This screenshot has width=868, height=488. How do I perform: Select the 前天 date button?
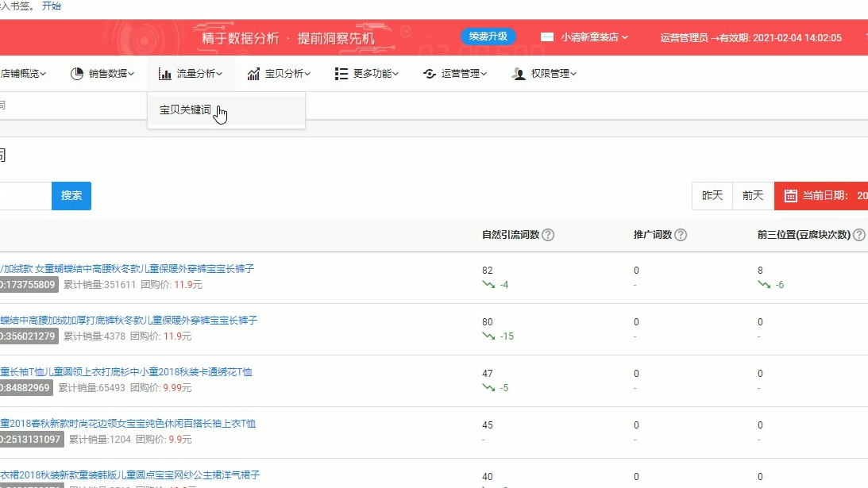pyautogui.click(x=753, y=196)
